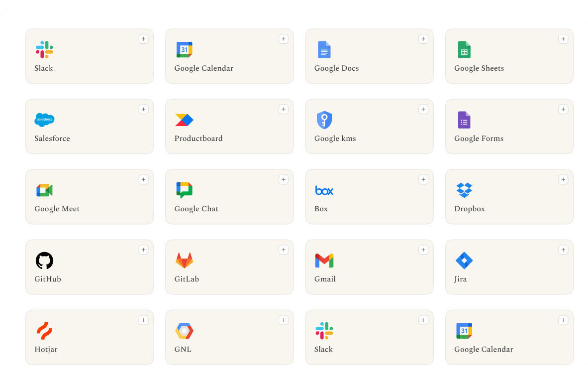Add Google Forms using plus button
The image size is (588, 387).
click(x=563, y=109)
